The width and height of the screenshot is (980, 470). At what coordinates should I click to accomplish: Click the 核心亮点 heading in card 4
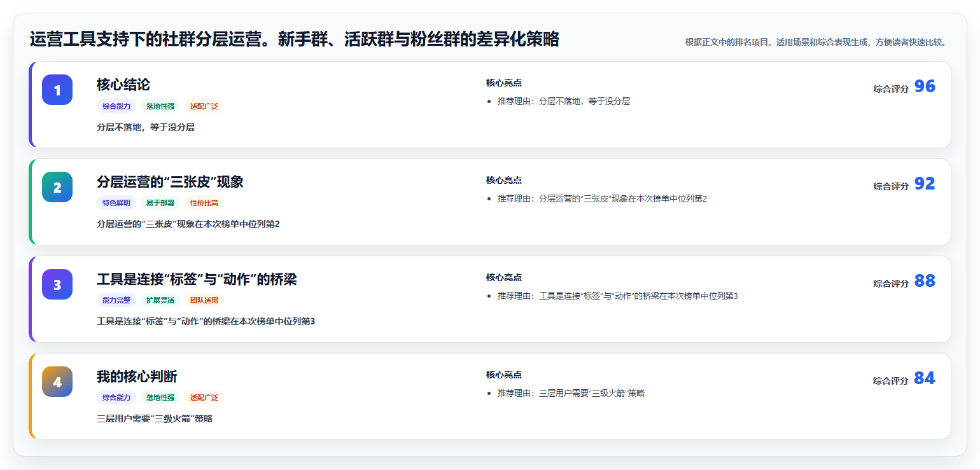(504, 375)
